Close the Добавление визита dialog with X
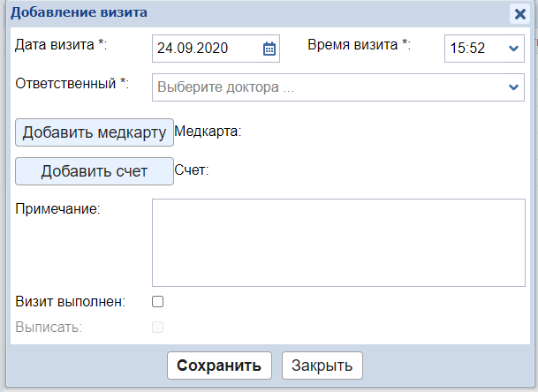Screen dimensions: 538x392 (519, 13)
